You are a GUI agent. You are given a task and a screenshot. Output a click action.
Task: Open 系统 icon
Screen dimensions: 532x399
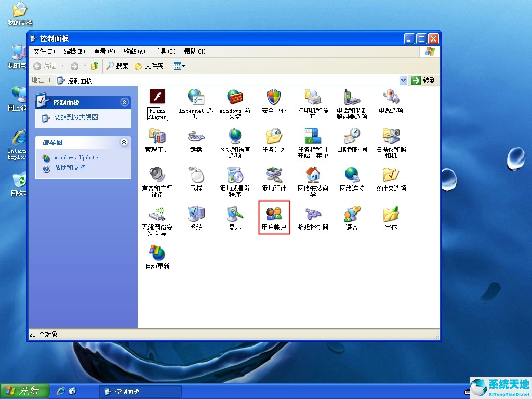[x=196, y=219]
